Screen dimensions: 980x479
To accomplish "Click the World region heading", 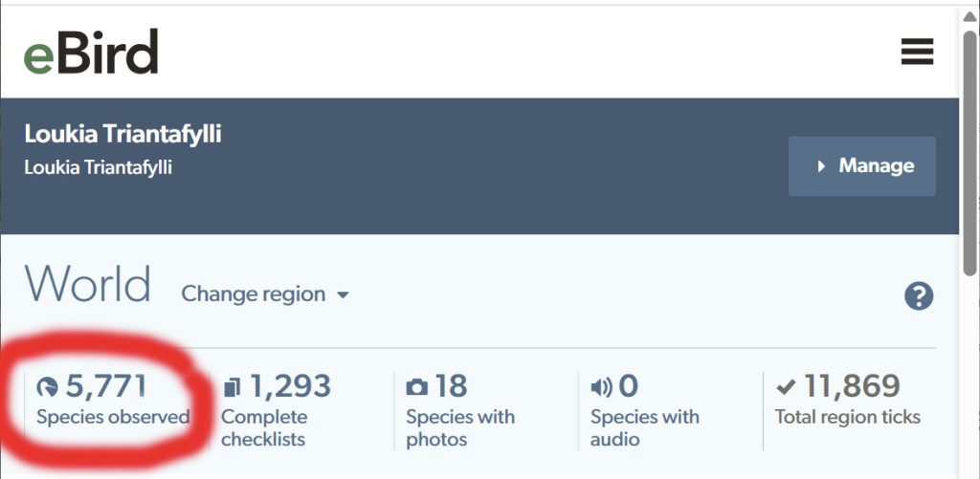I will 88,285.
